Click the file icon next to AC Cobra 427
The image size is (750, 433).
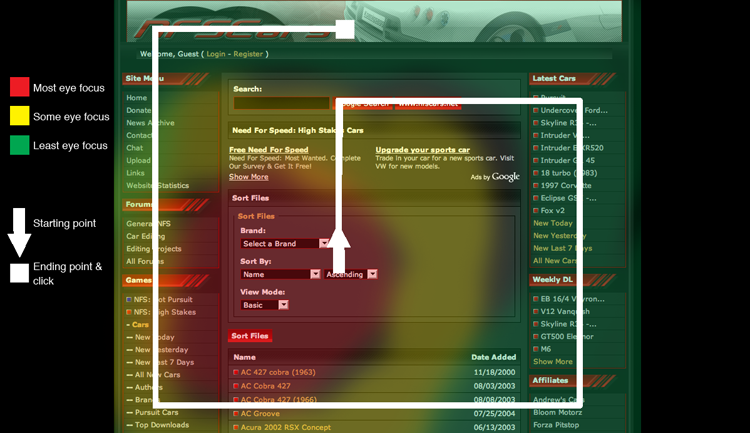(x=236, y=386)
